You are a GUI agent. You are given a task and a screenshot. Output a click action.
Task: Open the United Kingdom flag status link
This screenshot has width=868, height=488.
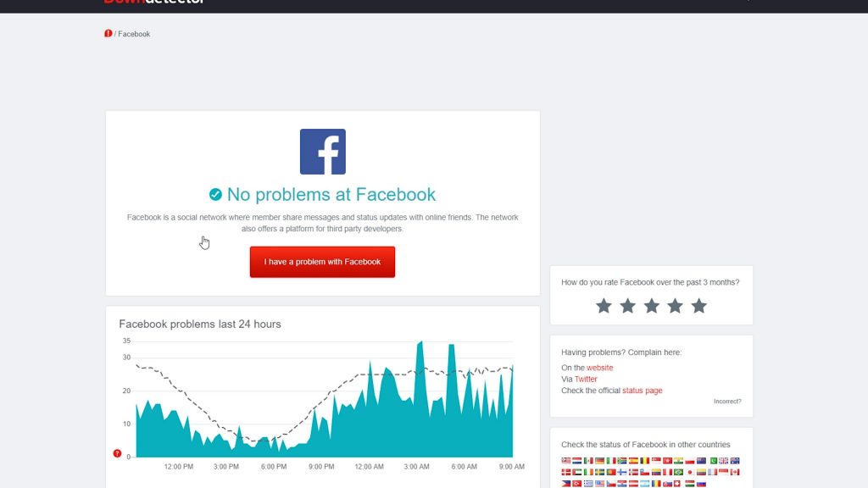coord(724,461)
